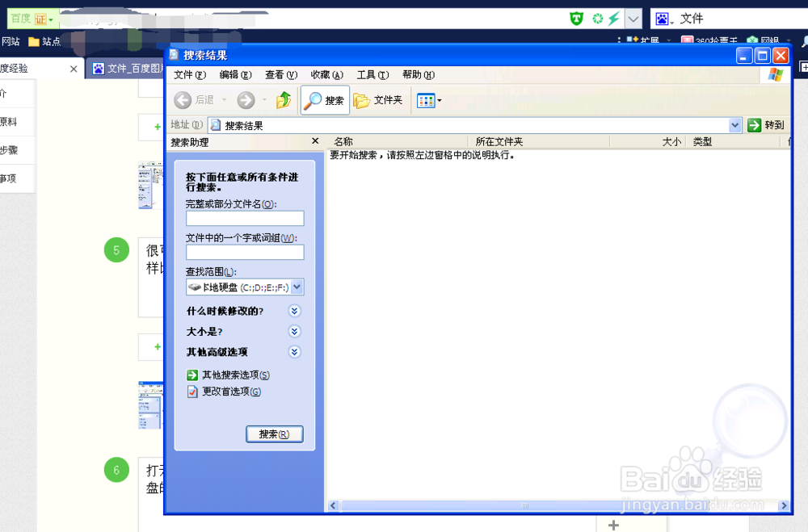The image size is (808, 532).
Task: Open the 帮助(H) menu
Action: pyautogui.click(x=419, y=75)
